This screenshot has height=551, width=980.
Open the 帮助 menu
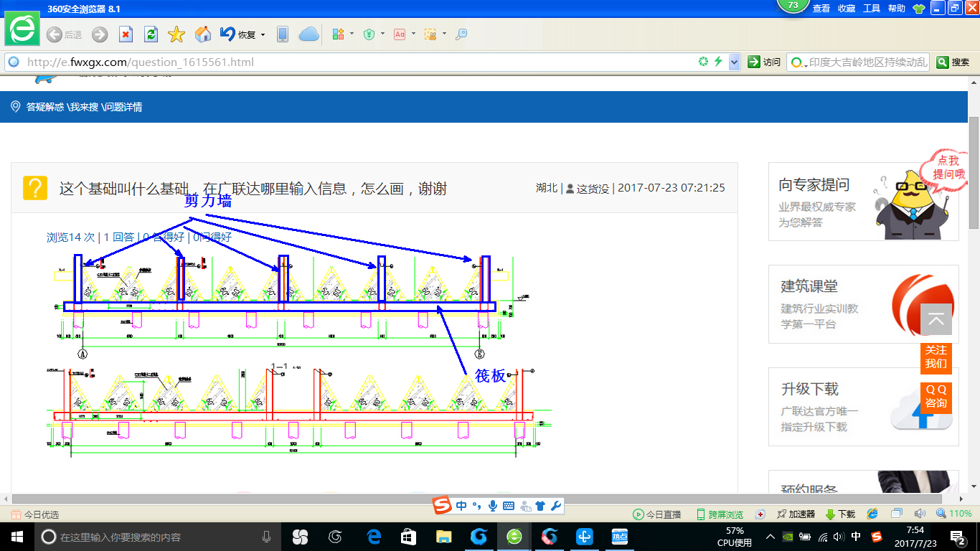point(897,9)
